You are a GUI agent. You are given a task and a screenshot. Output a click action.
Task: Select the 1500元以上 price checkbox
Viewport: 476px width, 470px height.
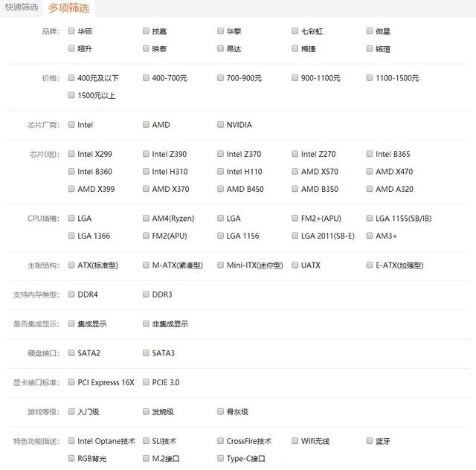point(71,95)
